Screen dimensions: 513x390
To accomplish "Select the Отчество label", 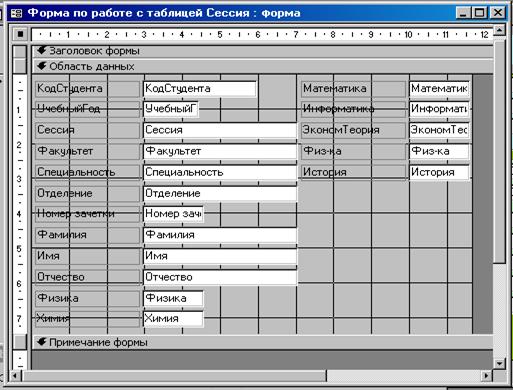I will point(88,277).
